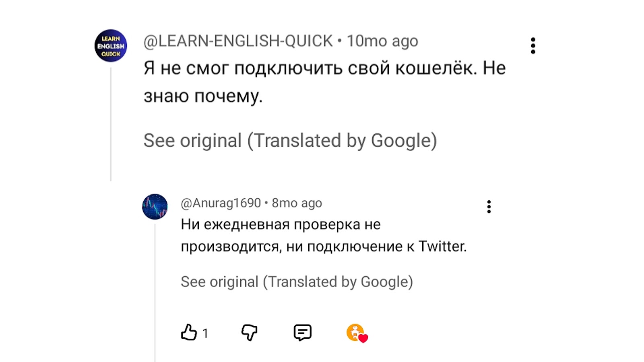Dislike the reply with thumbs-down icon

[249, 333]
